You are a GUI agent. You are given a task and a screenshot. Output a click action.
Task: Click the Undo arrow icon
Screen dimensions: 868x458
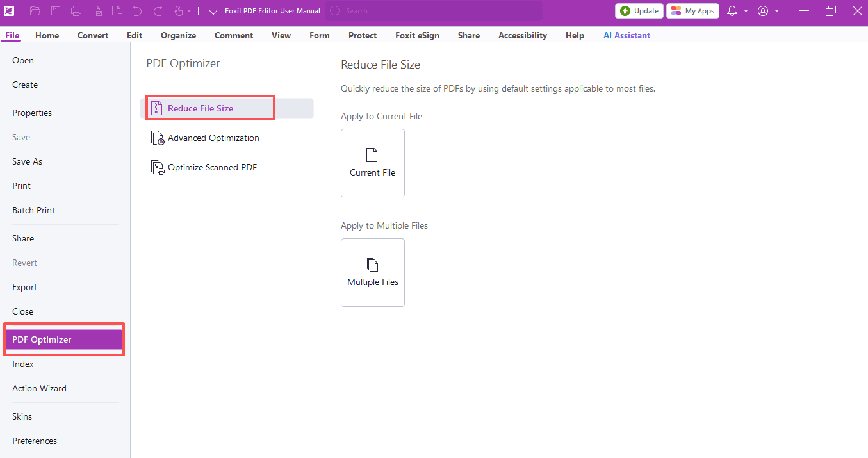[x=137, y=11]
